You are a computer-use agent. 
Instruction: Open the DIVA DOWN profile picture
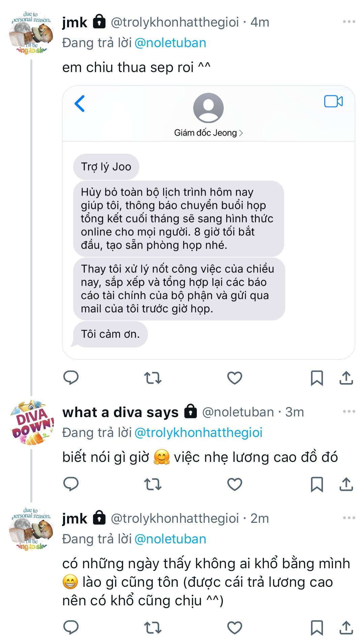[x=32, y=423]
